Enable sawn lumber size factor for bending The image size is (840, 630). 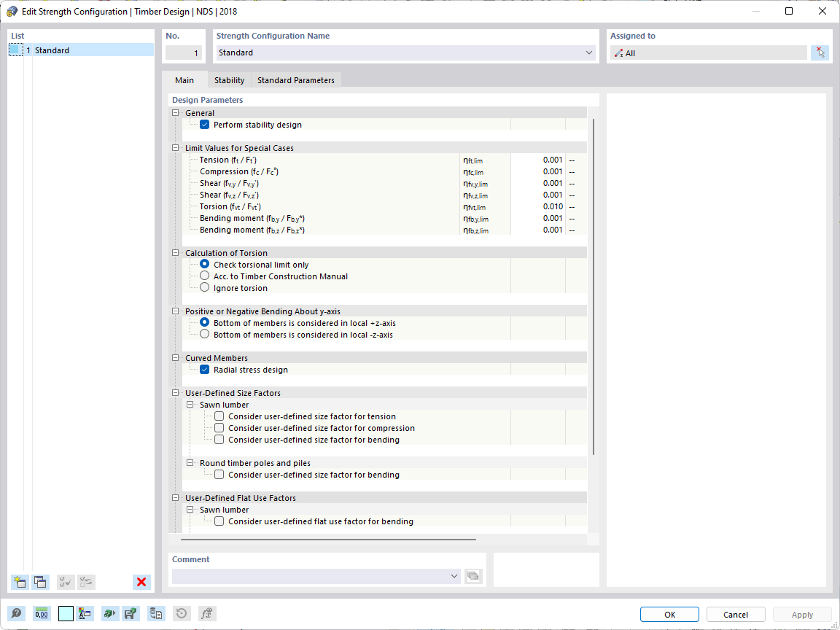(x=219, y=440)
